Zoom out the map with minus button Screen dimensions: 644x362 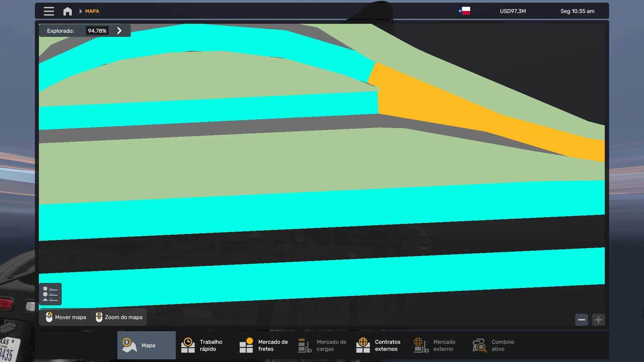coord(581,320)
